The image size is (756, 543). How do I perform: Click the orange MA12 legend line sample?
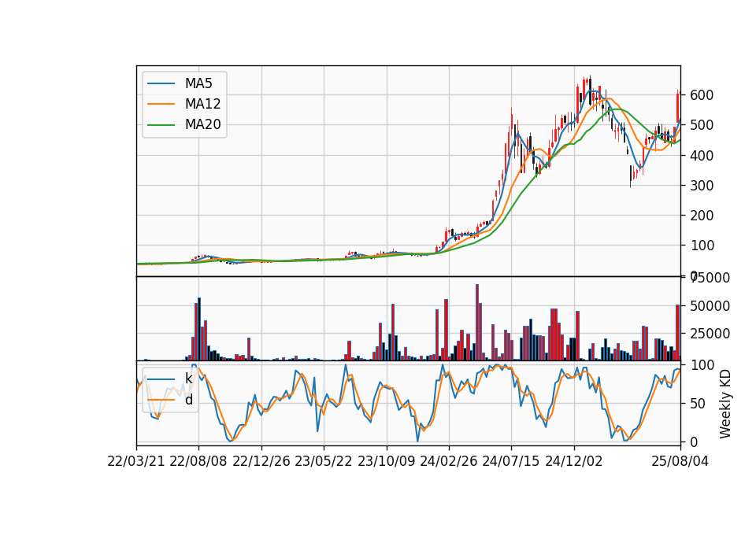[161, 104]
